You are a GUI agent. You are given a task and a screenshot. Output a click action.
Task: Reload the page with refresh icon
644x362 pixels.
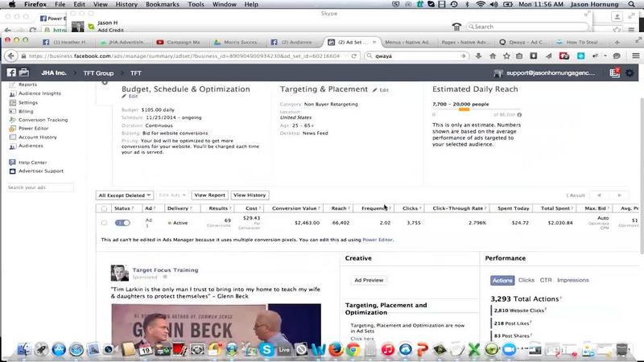pos(353,56)
